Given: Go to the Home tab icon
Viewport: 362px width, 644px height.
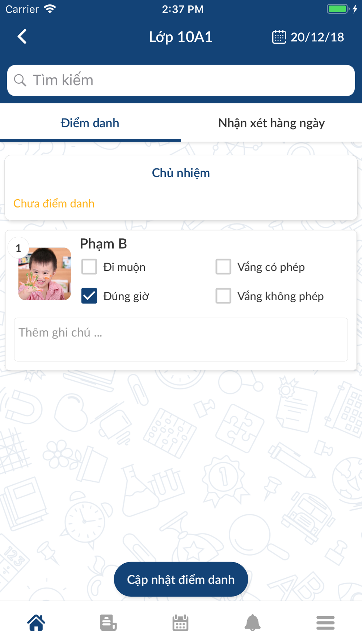Looking at the screenshot, I should click(x=36, y=623).
